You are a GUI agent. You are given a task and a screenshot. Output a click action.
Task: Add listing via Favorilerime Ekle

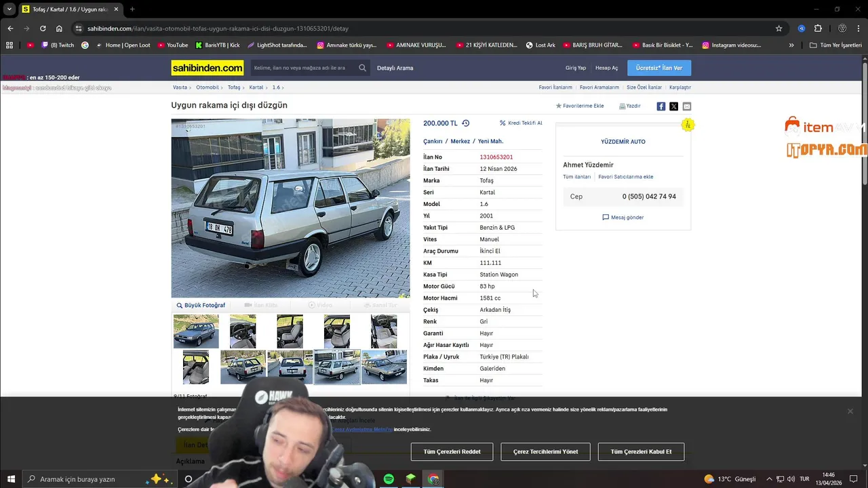click(580, 106)
